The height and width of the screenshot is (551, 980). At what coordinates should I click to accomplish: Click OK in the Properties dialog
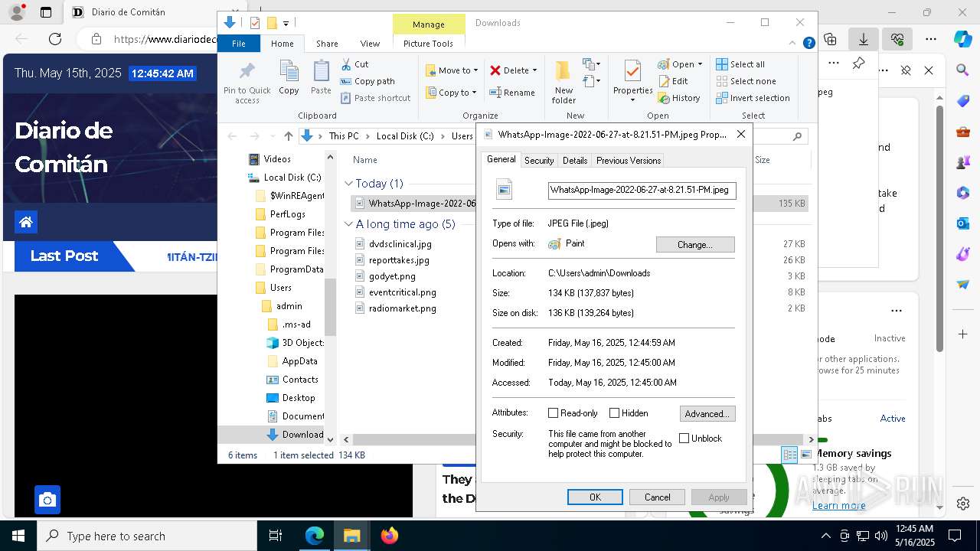point(595,497)
